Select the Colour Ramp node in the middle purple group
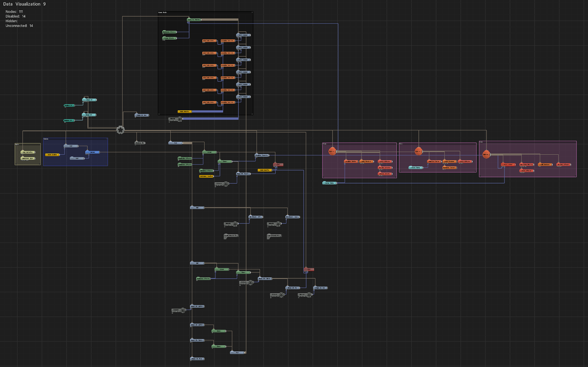588x367 pixels. coord(416,168)
